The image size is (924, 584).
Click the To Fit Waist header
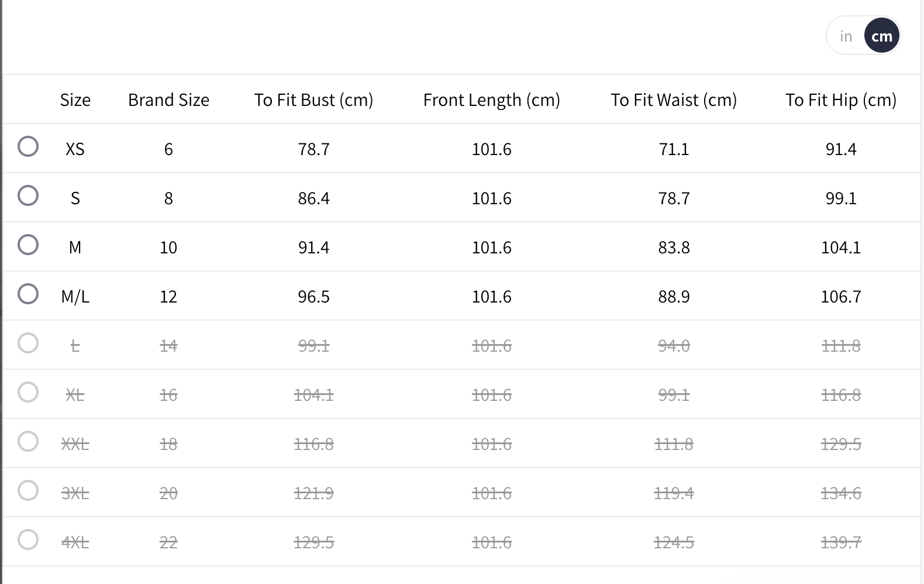[674, 100]
